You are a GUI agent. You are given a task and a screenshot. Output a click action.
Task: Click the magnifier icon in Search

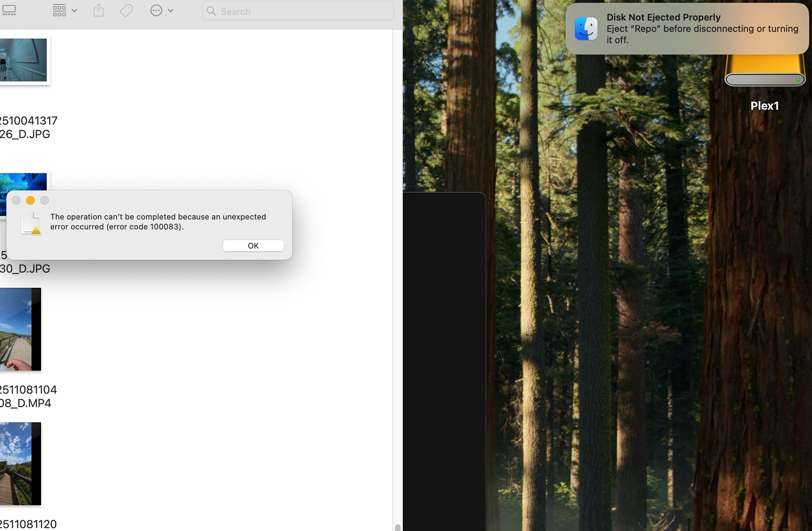pos(211,11)
